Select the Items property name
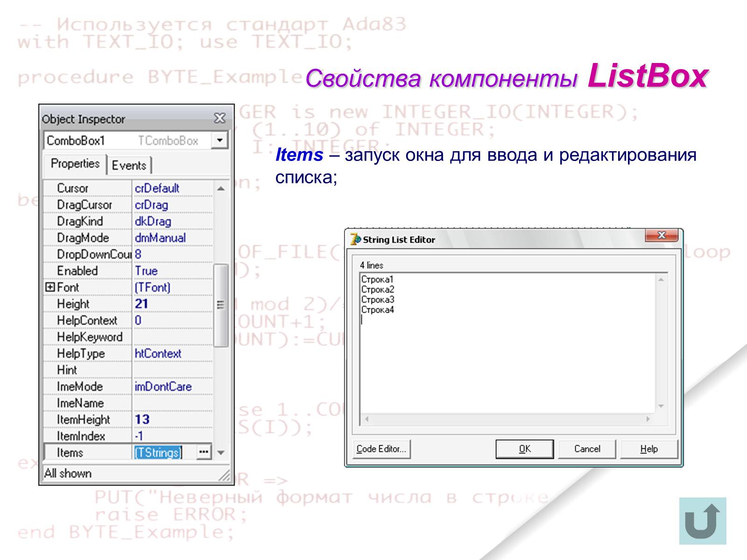 click(x=70, y=453)
